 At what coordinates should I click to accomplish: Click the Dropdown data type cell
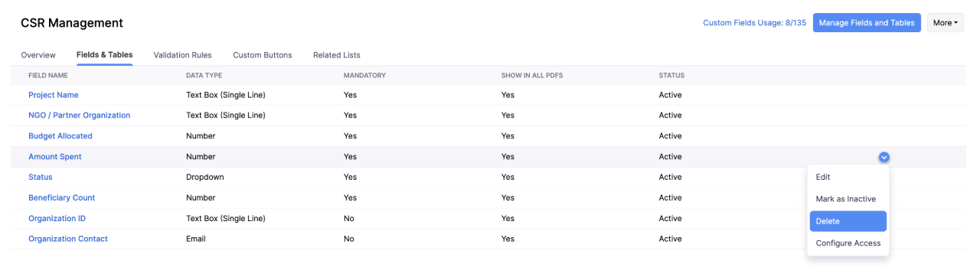pyautogui.click(x=204, y=177)
